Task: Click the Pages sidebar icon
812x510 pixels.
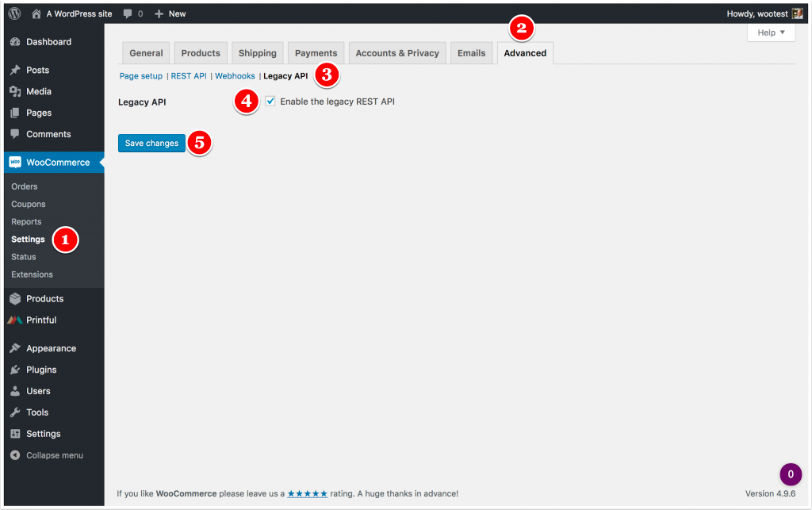Action: [14, 113]
